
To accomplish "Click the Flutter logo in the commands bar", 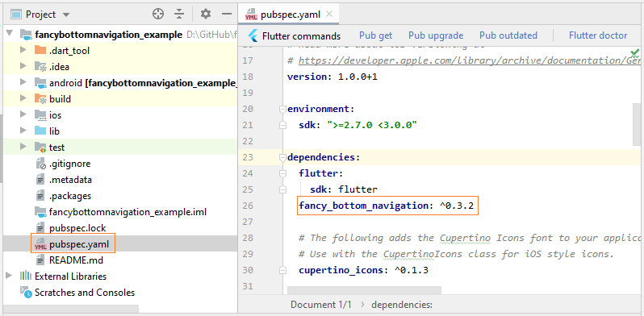I will (x=253, y=35).
